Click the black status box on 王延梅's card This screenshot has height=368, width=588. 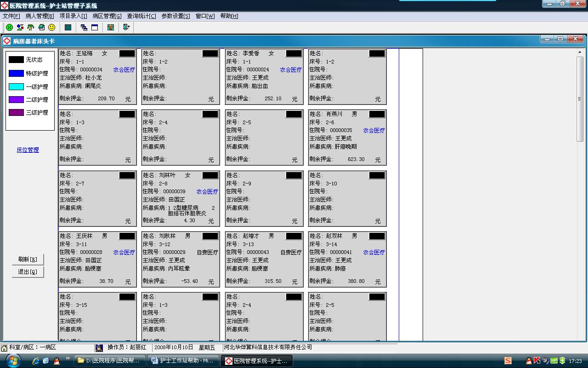(x=127, y=53)
